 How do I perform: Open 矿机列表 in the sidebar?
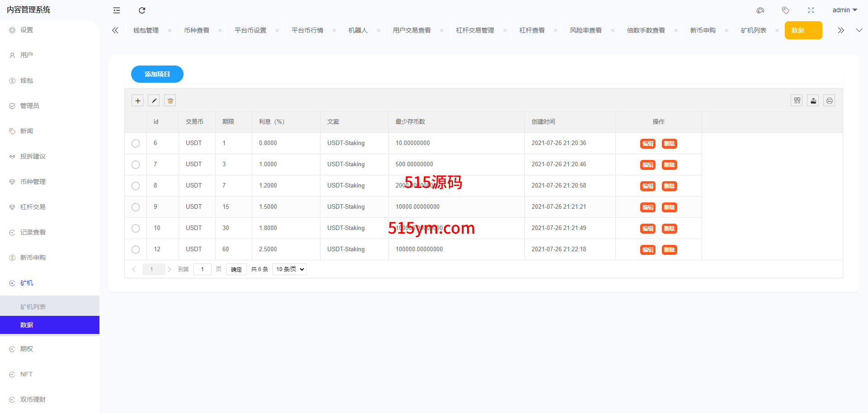[x=33, y=307]
